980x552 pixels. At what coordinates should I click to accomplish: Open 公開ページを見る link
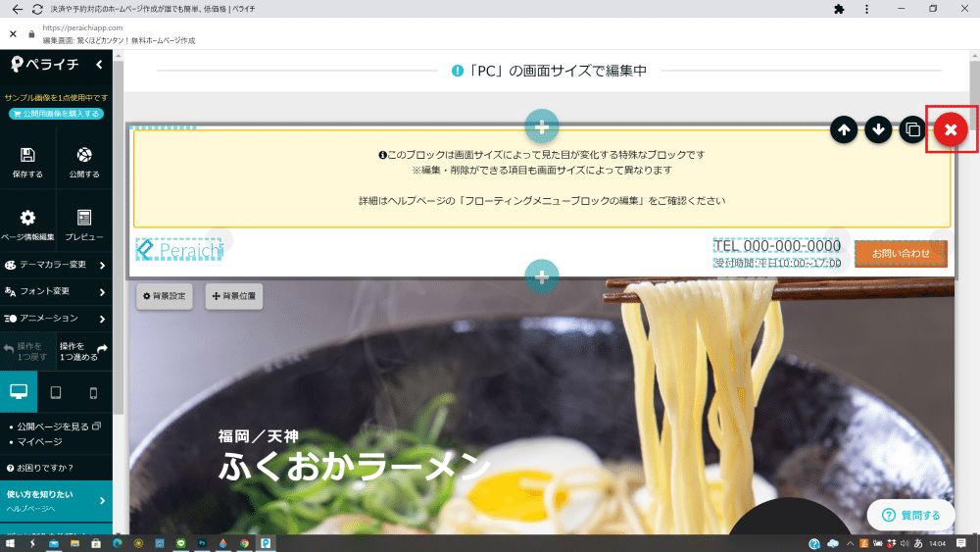(x=58, y=427)
